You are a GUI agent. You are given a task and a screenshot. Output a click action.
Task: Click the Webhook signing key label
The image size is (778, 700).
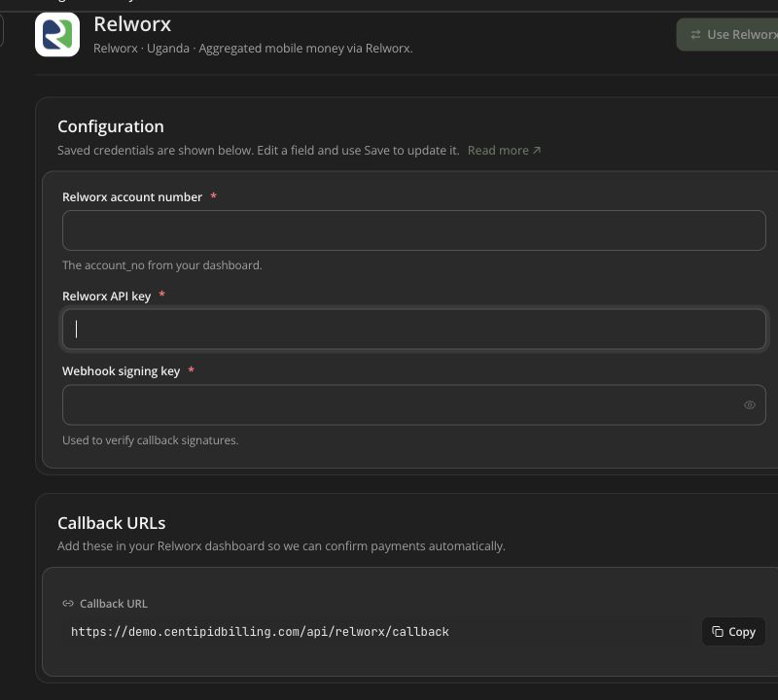click(x=121, y=371)
